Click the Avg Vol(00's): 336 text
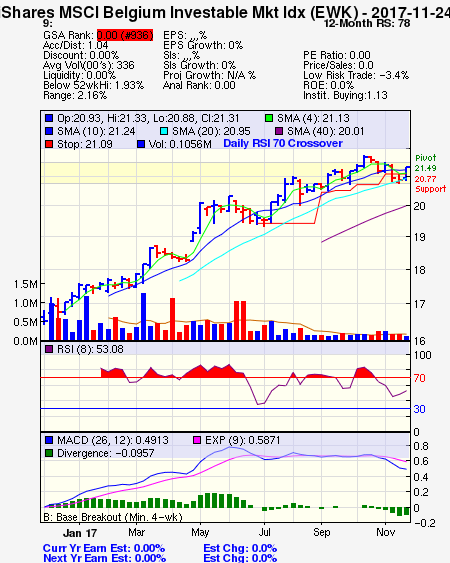 click(x=89, y=65)
